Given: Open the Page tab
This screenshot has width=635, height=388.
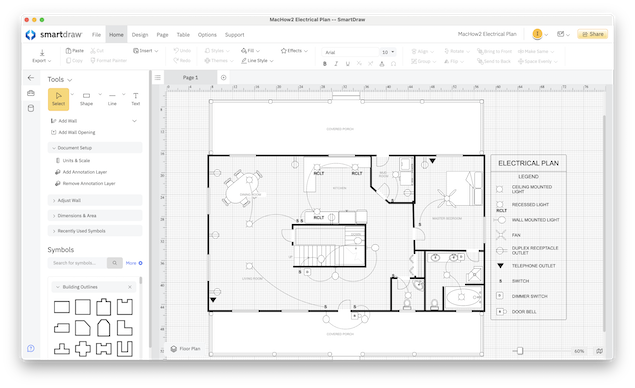Looking at the screenshot, I should [x=162, y=35].
